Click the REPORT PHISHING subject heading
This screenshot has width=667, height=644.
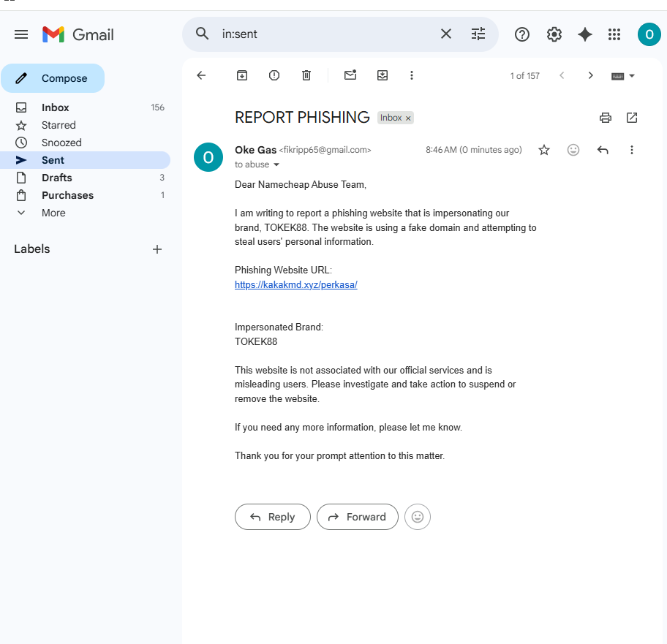tap(302, 117)
